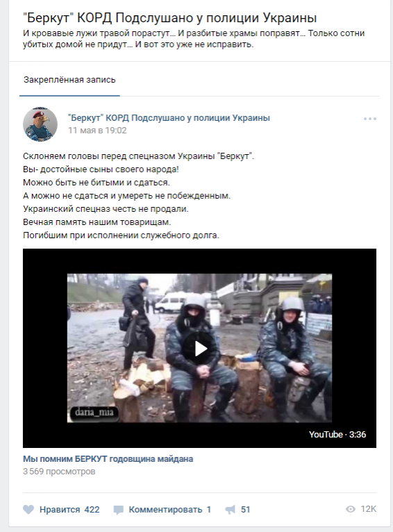This screenshot has height=532, width=393.
Task: Click the eye views icon beside 12K
Action: coord(351,509)
